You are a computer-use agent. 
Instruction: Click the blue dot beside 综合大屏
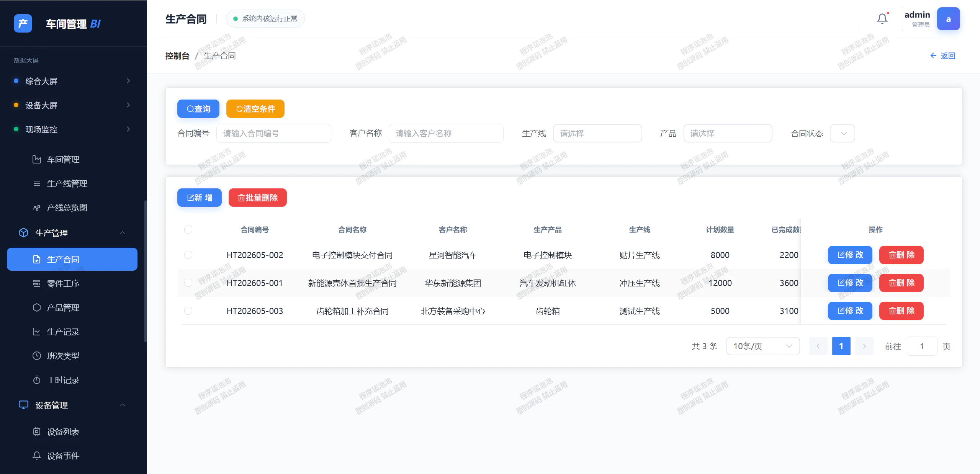pos(16,81)
